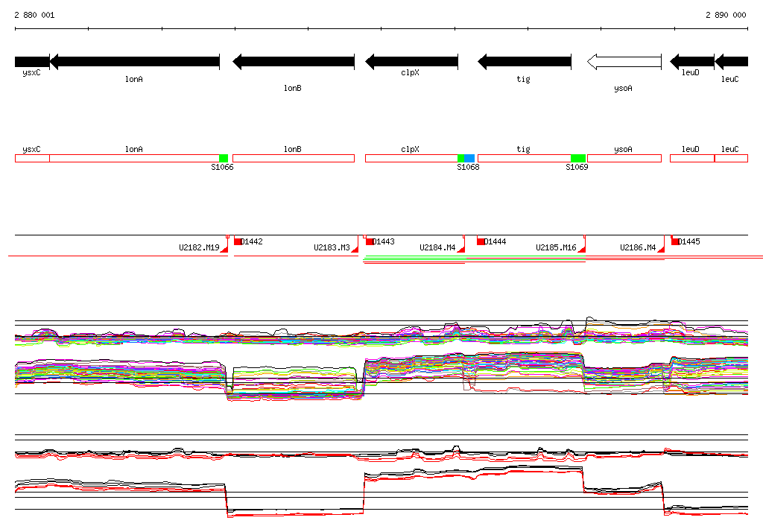Click the red square marker beside D1445
The width and height of the screenshot is (763, 532).
pos(675,241)
